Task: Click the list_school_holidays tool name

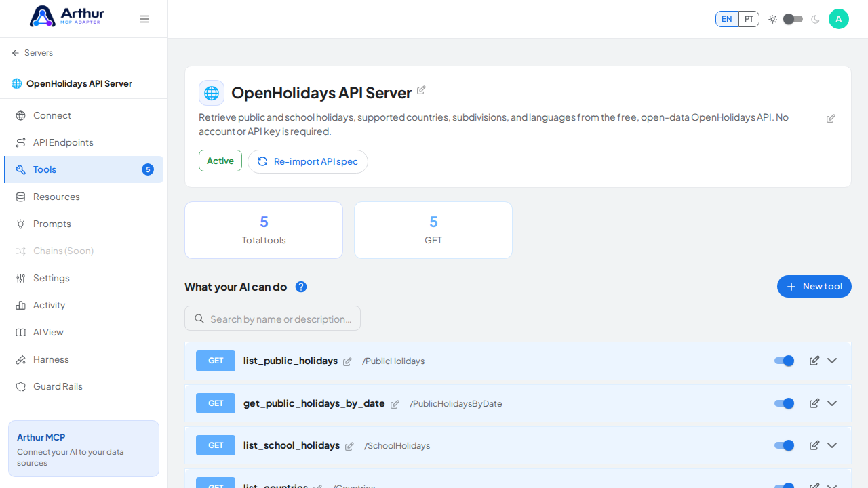Action: point(292,445)
